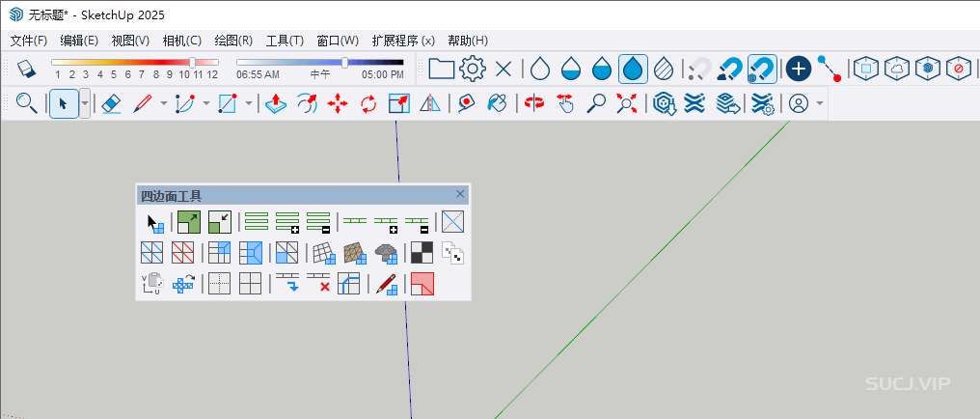
Task: Open dropdown arrow beside Rectangle tool
Action: click(249, 103)
